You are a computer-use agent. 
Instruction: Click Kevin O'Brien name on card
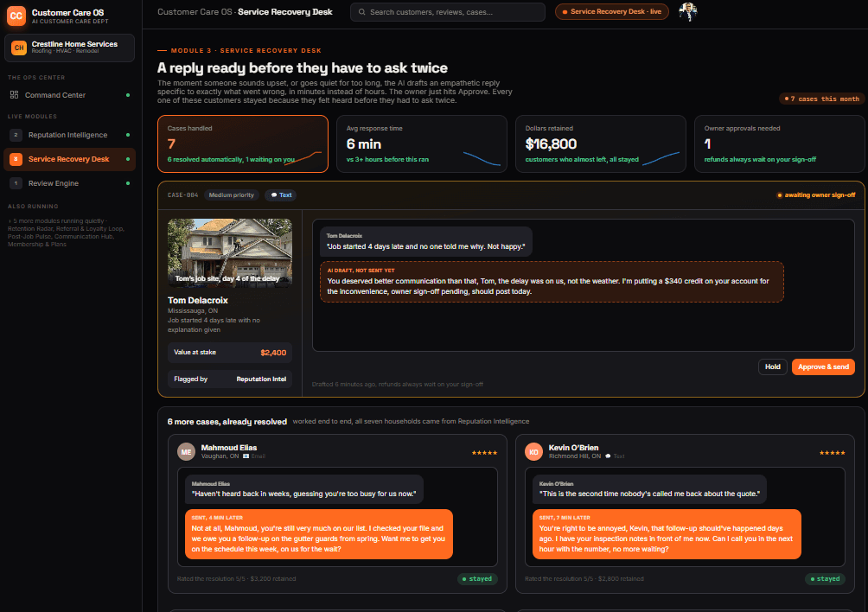[x=573, y=448]
